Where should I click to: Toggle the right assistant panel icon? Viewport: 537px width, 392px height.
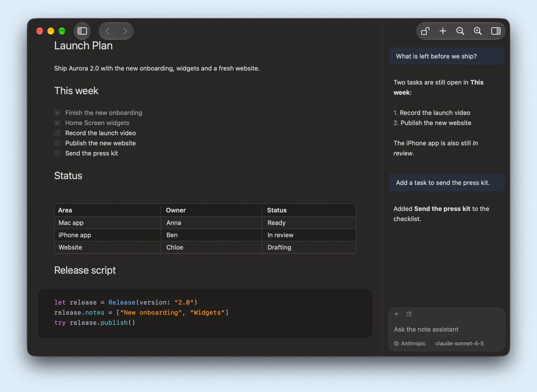tap(496, 31)
